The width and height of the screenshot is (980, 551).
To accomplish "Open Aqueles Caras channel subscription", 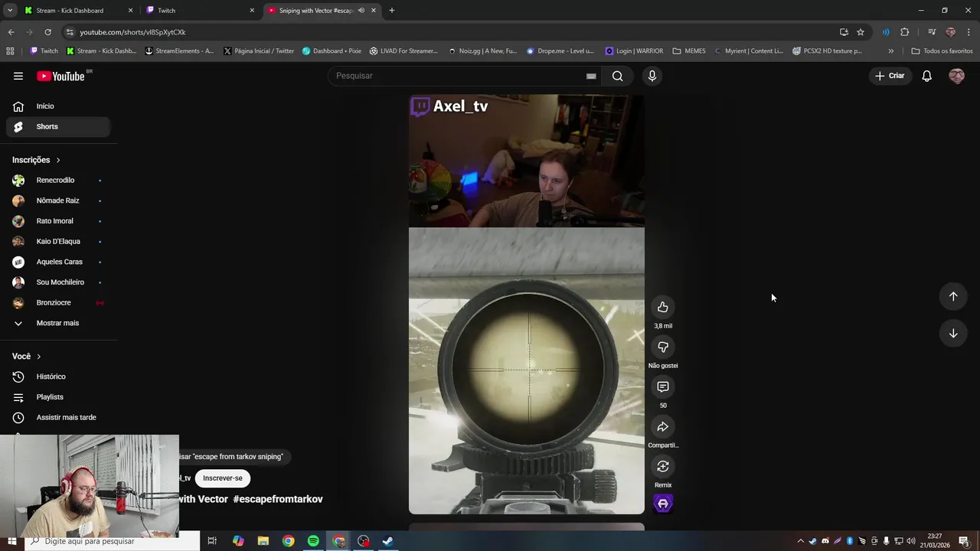I will [58, 262].
